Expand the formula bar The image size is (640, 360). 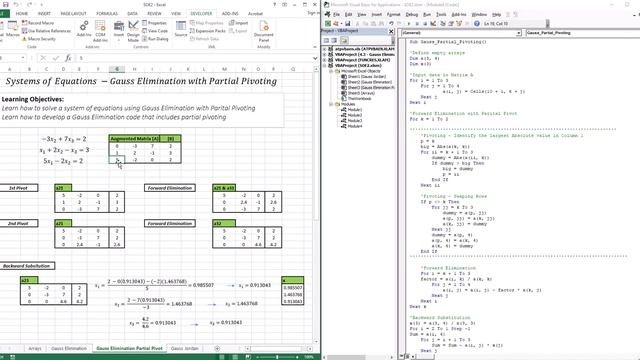tap(315, 58)
